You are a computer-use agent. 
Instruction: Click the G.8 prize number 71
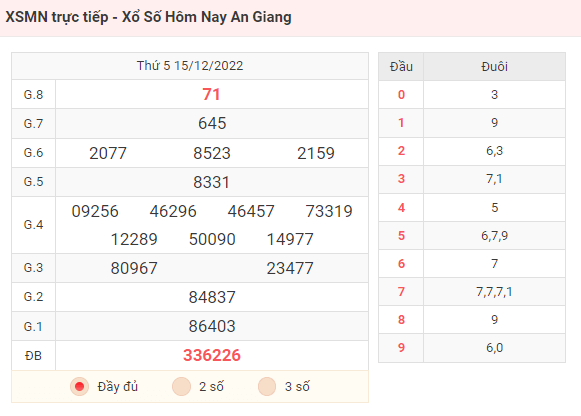coord(212,94)
